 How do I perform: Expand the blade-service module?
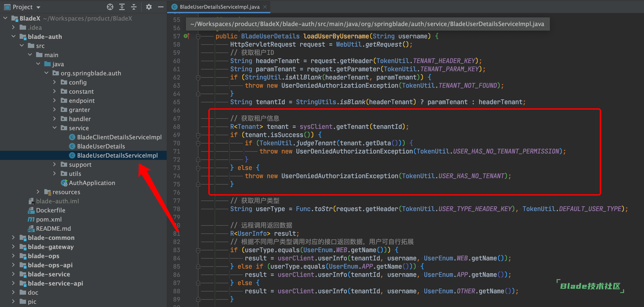(13, 274)
